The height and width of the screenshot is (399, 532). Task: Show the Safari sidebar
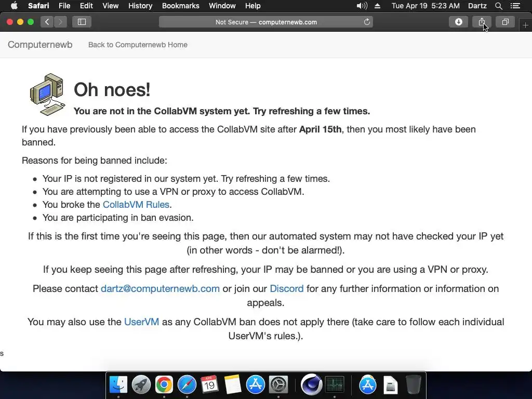82,22
